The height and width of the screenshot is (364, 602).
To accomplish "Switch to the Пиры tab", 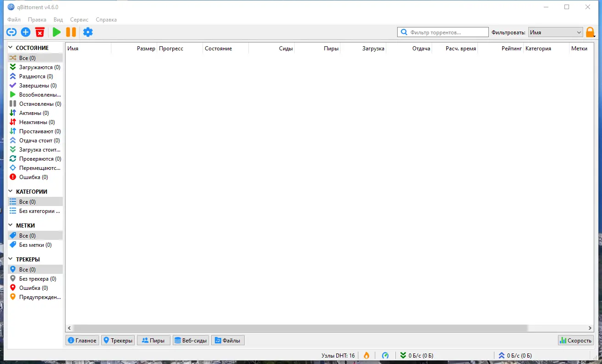I will (153, 340).
